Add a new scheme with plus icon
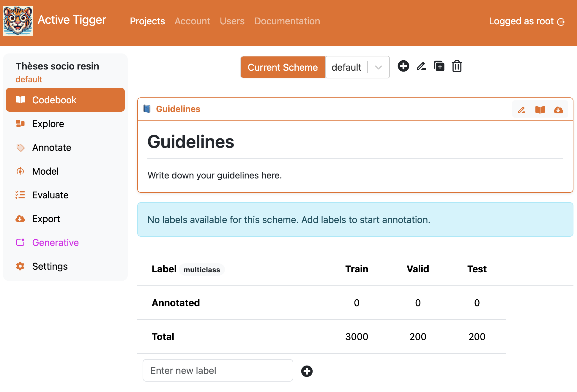 [x=403, y=66]
